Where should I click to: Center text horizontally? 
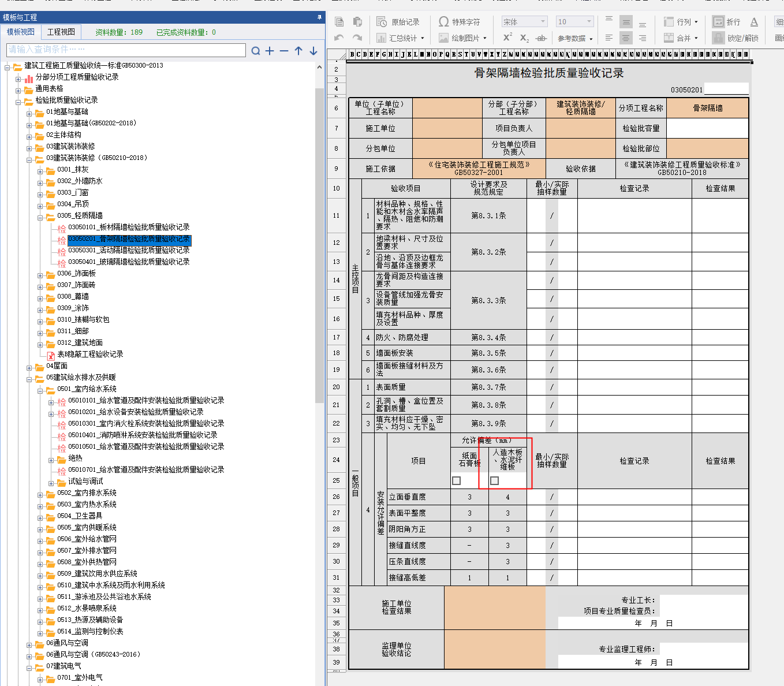coord(626,38)
